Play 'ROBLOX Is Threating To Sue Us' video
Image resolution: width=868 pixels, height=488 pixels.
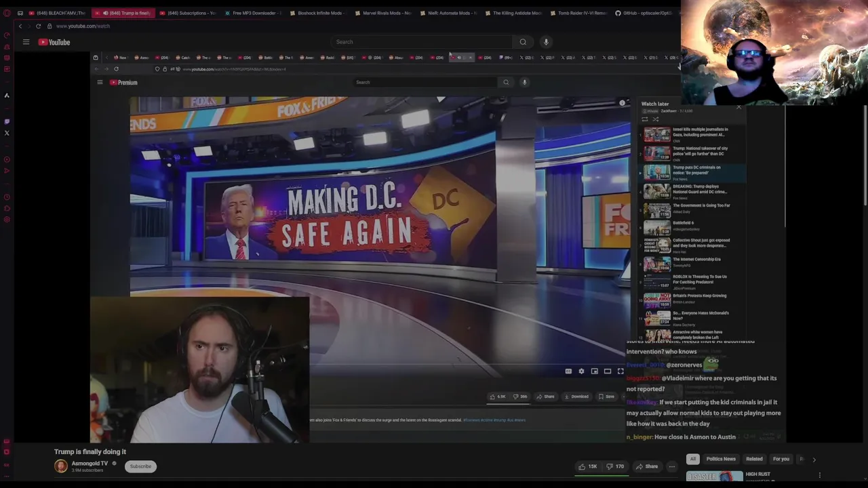click(692, 281)
